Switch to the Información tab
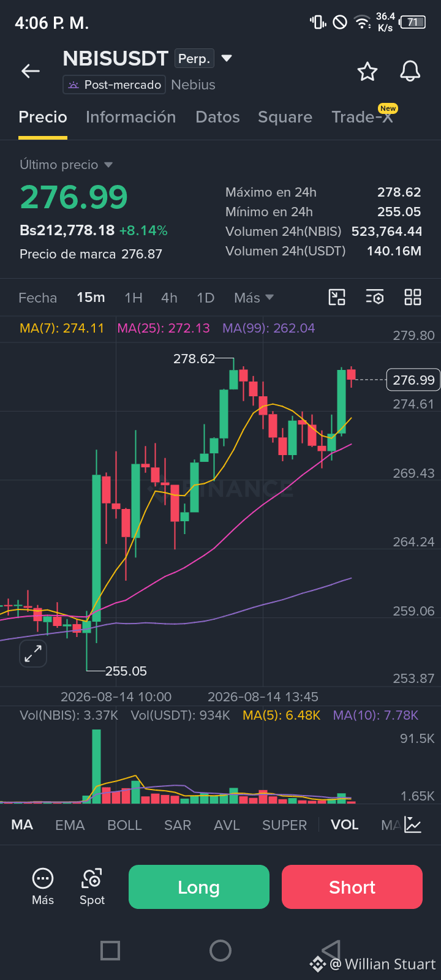The height and width of the screenshot is (980, 441). coord(130,117)
